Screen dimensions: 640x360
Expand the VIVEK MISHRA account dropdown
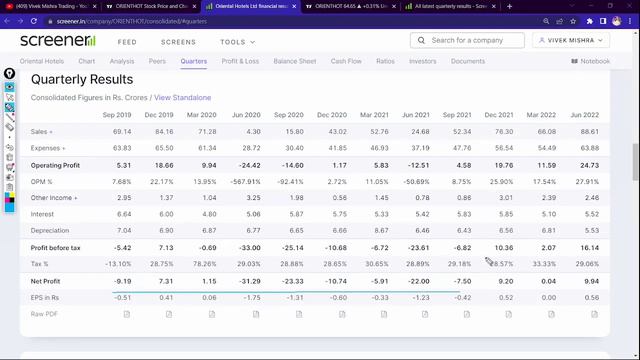click(571, 40)
